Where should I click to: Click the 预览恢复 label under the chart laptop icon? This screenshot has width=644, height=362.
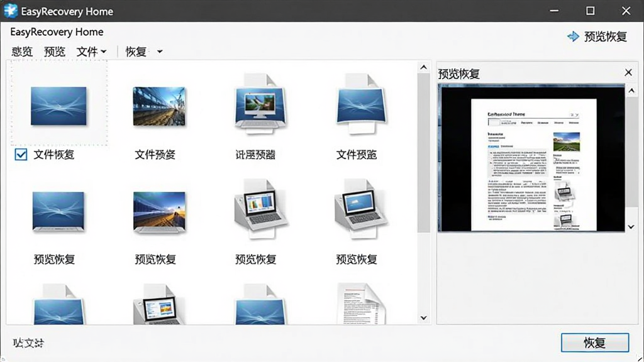point(256,260)
